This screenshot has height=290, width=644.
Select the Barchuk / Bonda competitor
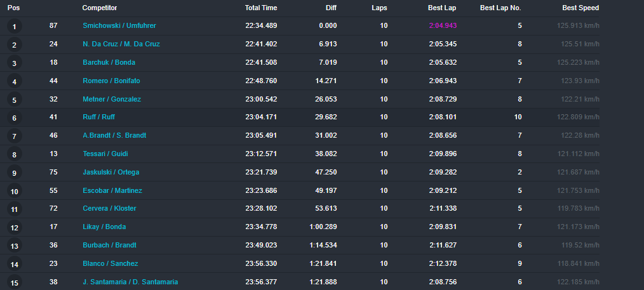(x=109, y=62)
